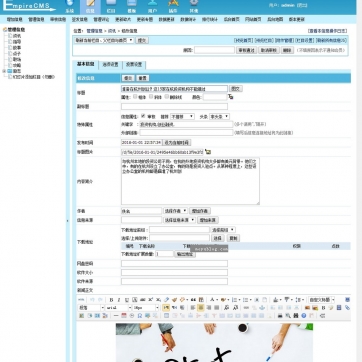Image resolution: width=362 pixels, height=362 pixels.
Task: Click the 增加作者 button
Action: [x=200, y=211]
